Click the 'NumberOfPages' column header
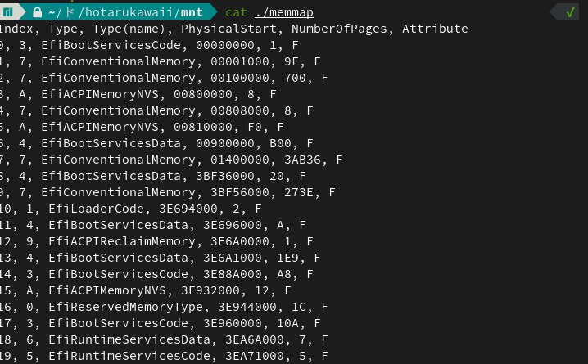 click(x=333, y=29)
